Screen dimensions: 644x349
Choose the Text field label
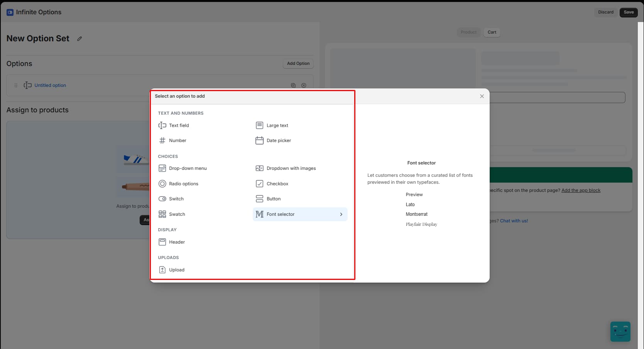click(x=179, y=125)
